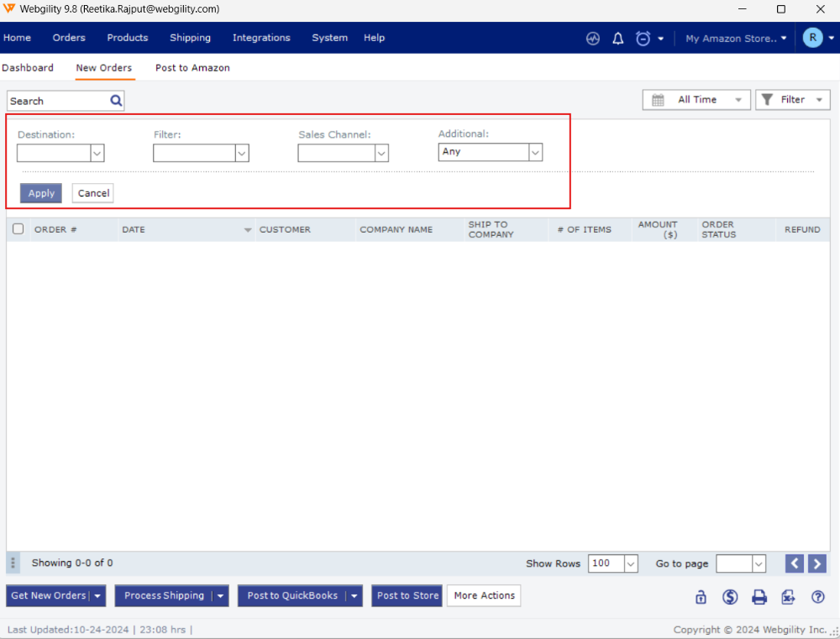Click the vertical three-dots grid options icon
The height and width of the screenshot is (639, 840).
(13, 563)
